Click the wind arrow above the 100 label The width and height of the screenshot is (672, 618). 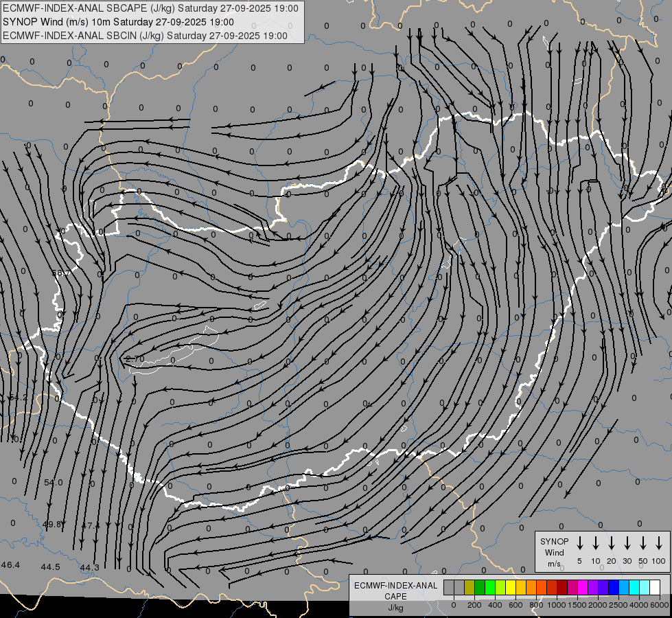(x=659, y=543)
